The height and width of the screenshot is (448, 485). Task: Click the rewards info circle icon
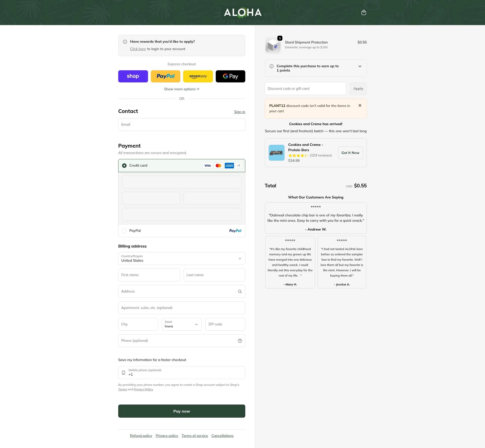[125, 42]
